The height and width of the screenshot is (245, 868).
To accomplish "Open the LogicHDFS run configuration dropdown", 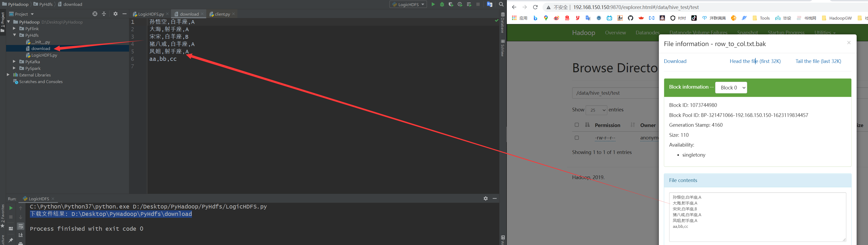I will click(x=408, y=4).
